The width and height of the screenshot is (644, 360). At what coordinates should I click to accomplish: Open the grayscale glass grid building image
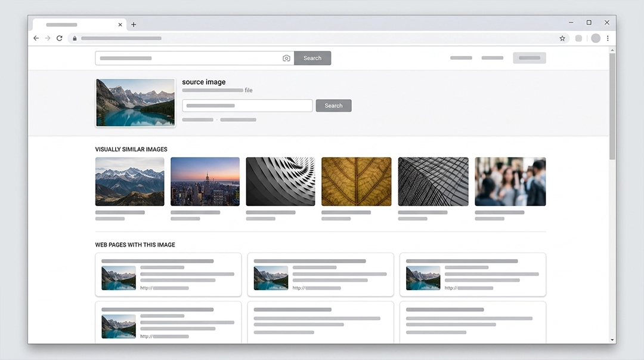433,181
